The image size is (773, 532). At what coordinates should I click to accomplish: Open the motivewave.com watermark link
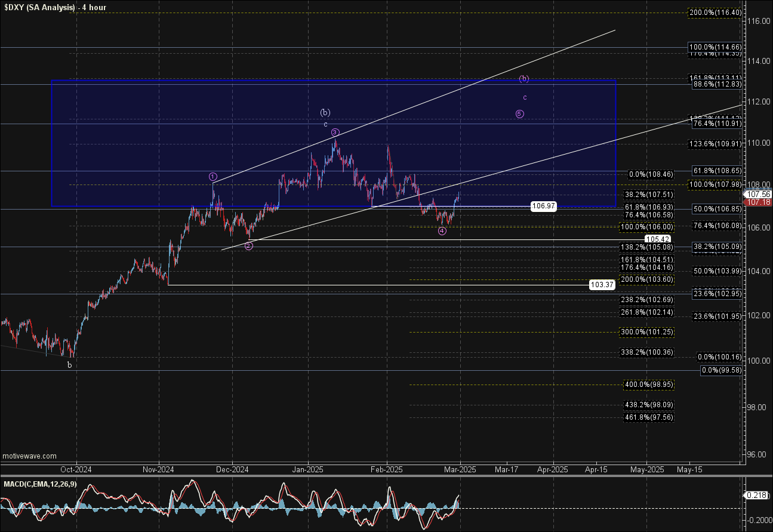[29, 456]
